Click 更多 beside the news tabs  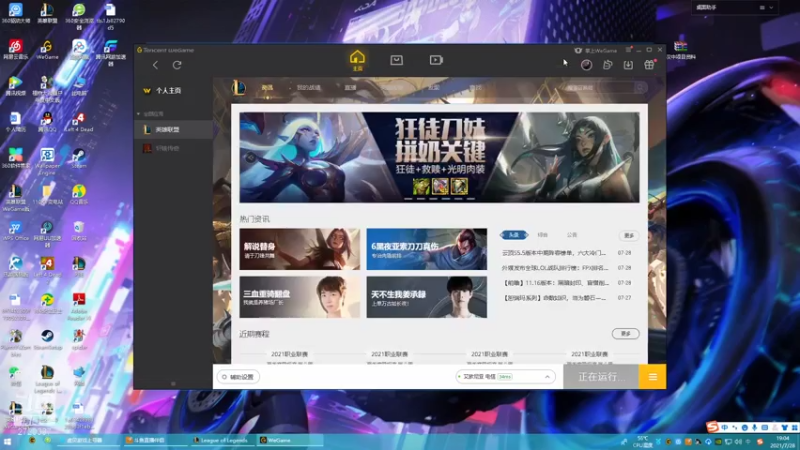pyautogui.click(x=629, y=235)
